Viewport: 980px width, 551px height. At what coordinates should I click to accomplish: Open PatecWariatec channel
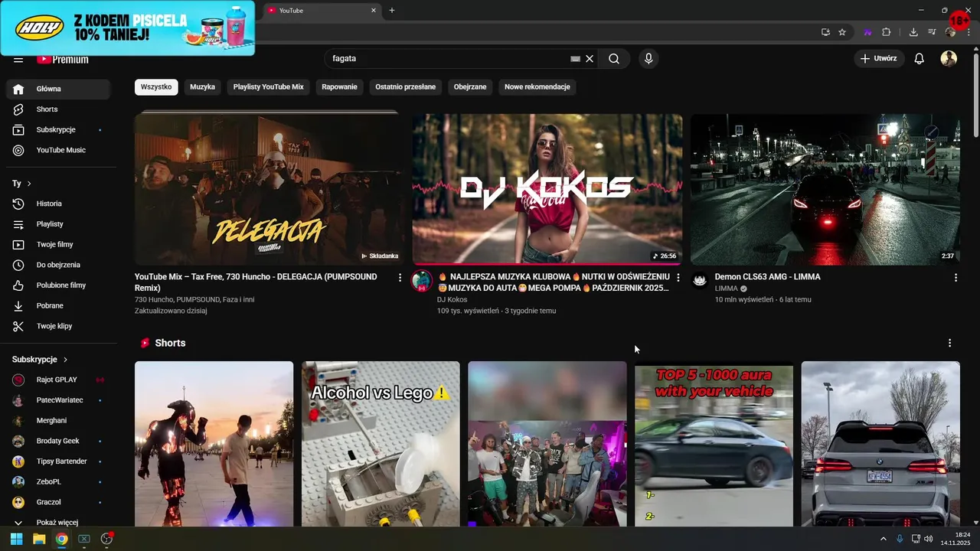[58, 400]
